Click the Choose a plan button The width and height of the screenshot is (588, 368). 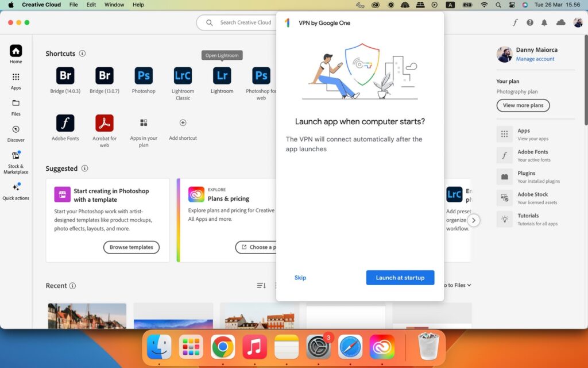[x=256, y=247]
